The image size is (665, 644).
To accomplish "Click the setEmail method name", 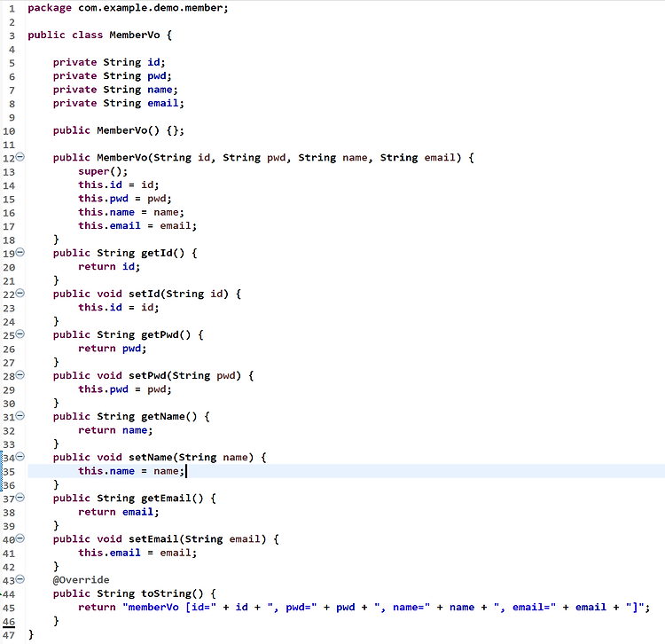I will (153, 539).
